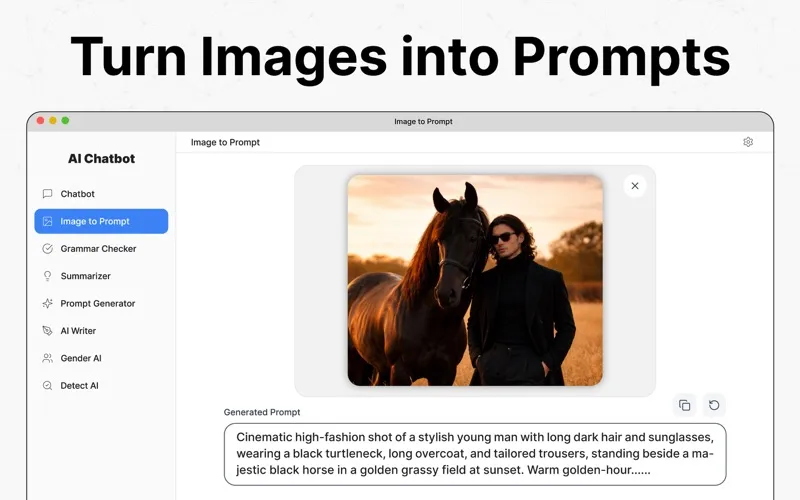Click inside the generated prompt text box
Viewport: 800px width, 500px height.
click(x=475, y=454)
